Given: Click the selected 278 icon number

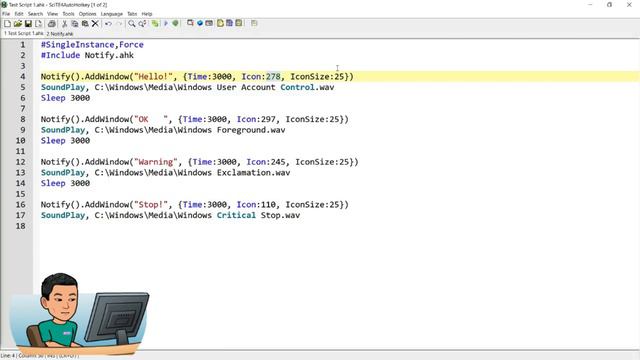Looking at the screenshot, I should (x=273, y=76).
